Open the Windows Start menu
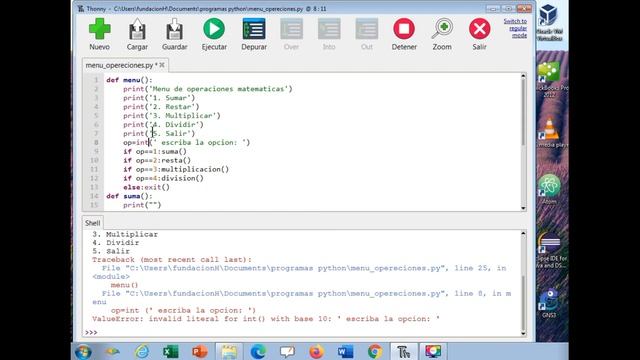The width and height of the screenshot is (640, 360). coord(83,351)
